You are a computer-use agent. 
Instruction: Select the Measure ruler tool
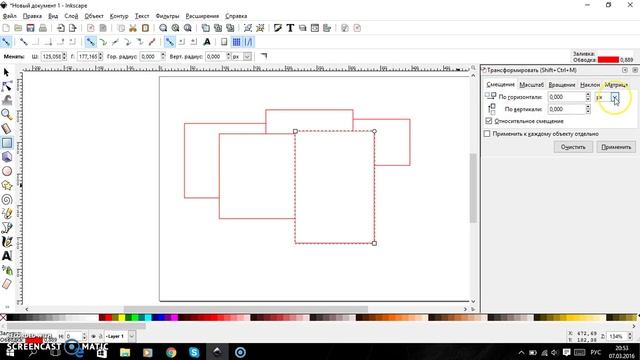(7, 129)
